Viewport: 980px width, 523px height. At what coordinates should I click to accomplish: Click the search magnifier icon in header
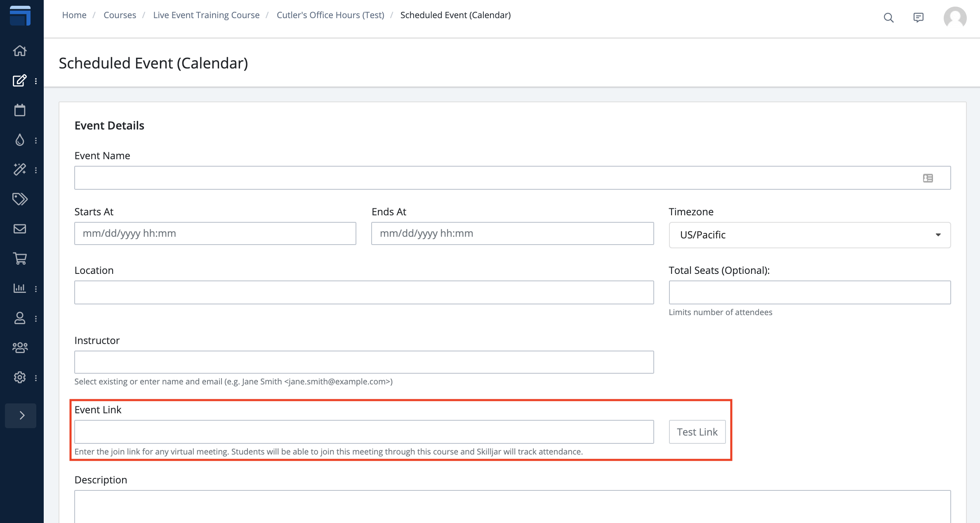[x=889, y=18]
